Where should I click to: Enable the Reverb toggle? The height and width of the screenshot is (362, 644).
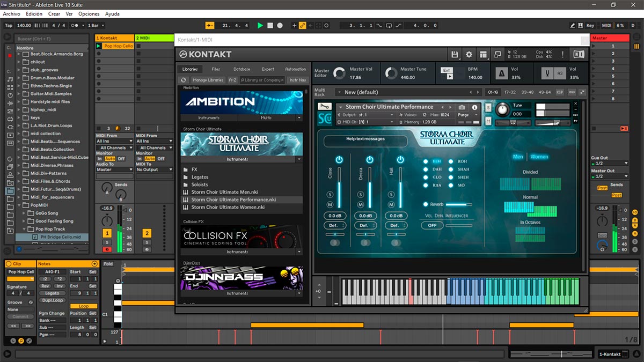click(x=426, y=204)
